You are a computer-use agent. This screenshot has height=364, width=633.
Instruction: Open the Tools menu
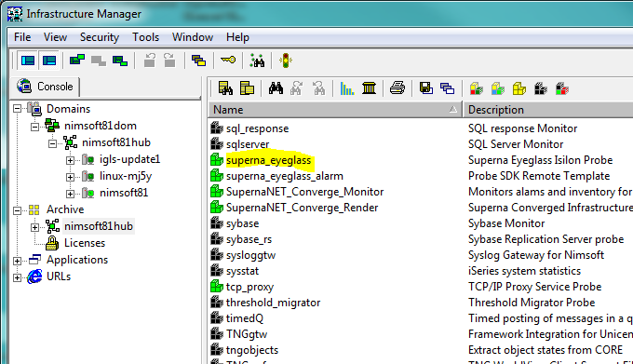click(146, 37)
